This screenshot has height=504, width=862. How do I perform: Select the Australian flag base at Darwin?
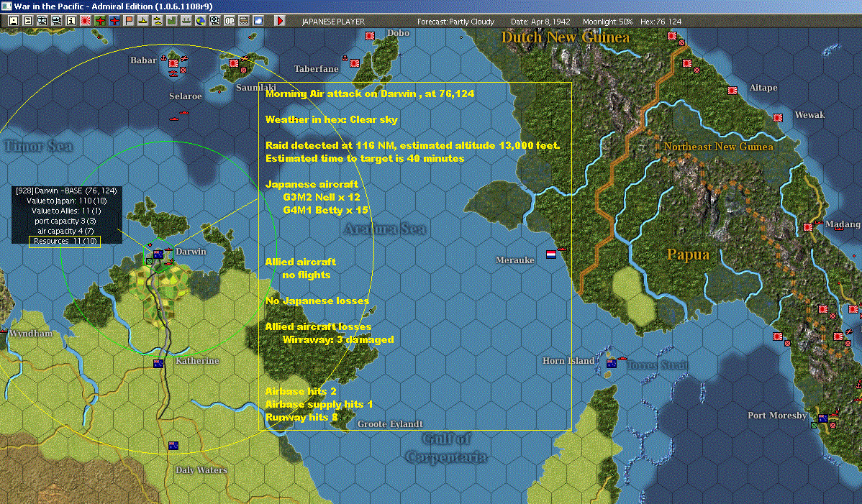pos(158,255)
